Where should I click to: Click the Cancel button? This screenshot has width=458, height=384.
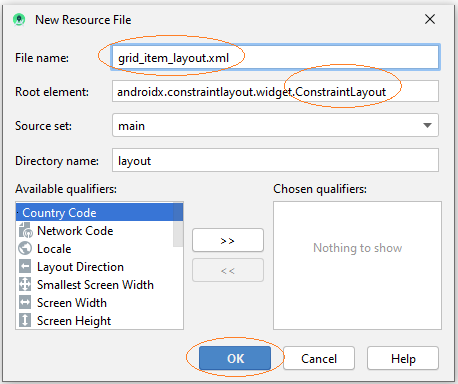click(x=319, y=358)
